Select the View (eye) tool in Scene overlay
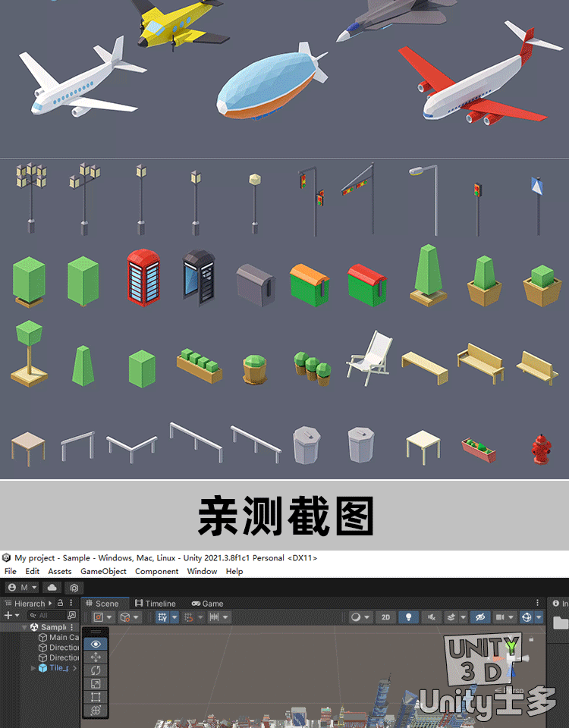Image resolution: width=569 pixels, height=728 pixels. click(96, 644)
